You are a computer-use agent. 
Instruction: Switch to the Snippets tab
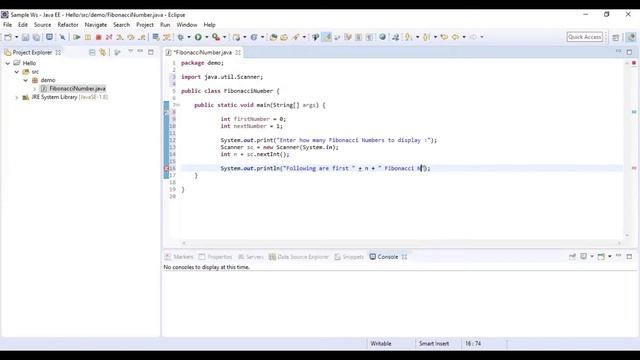click(x=349, y=257)
